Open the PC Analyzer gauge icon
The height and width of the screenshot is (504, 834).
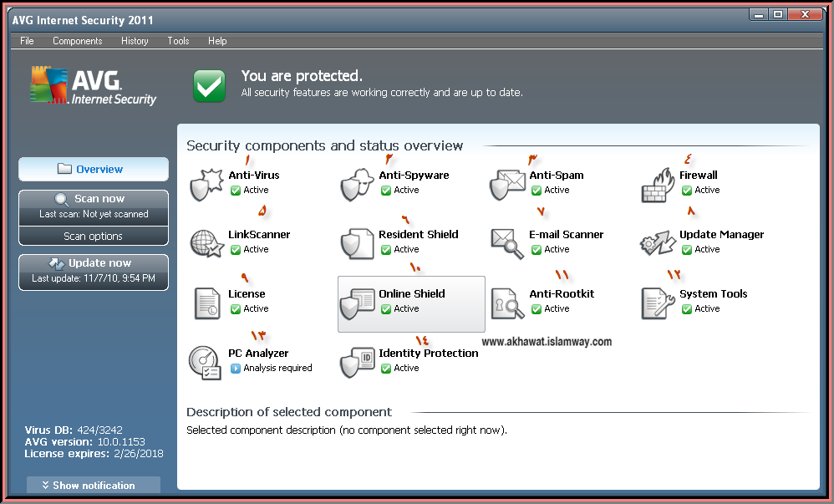[205, 363]
